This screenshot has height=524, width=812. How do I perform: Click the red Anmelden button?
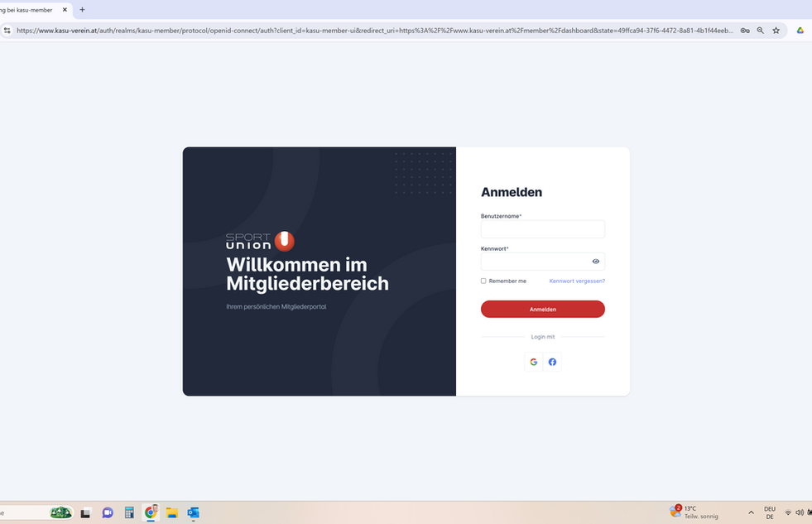542,309
